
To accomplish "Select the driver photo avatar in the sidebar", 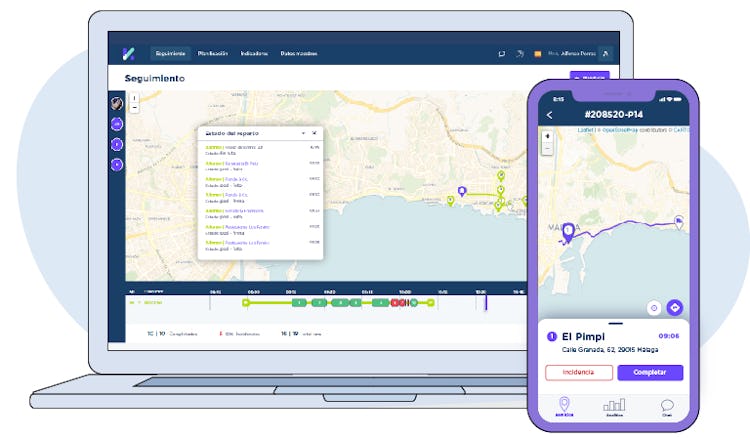I will point(117,103).
